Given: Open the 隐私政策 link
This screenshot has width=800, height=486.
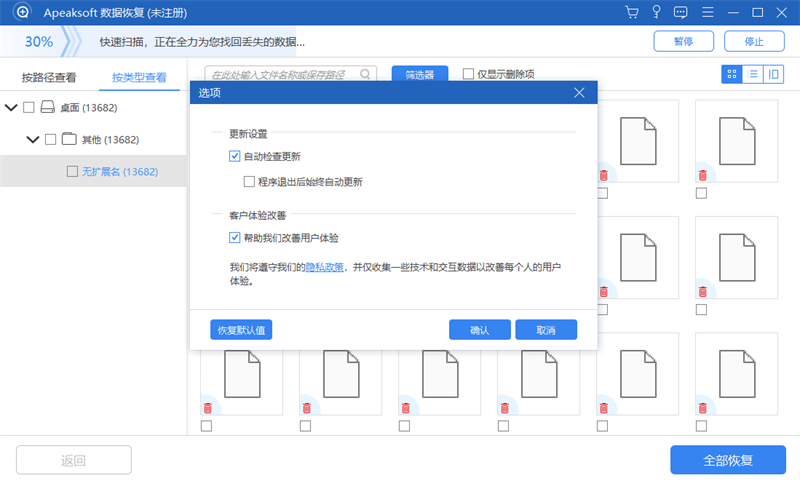Looking at the screenshot, I should [x=324, y=267].
